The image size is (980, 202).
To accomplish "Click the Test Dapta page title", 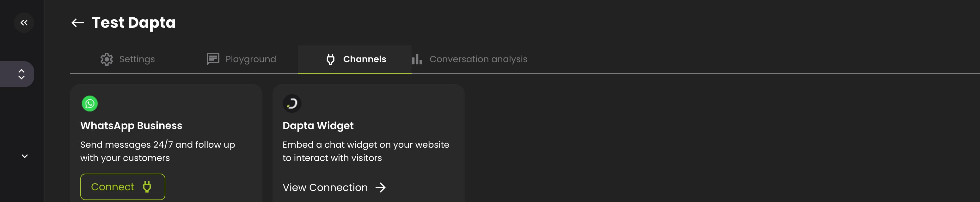I will pyautogui.click(x=133, y=22).
